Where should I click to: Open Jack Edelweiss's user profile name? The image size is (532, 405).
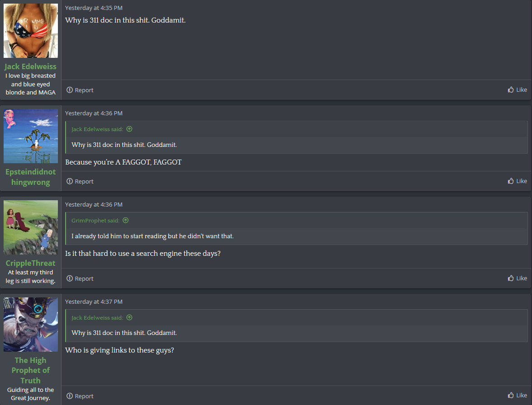pos(31,66)
